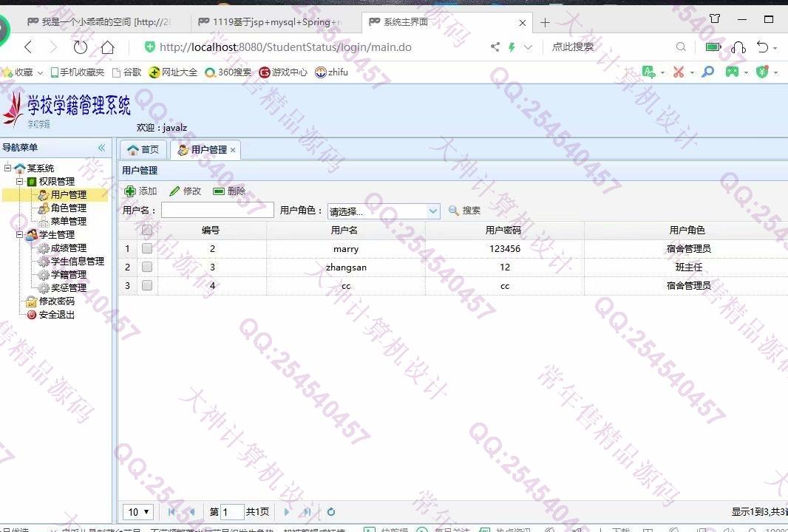Check the checkbox for user cc
The height and width of the screenshot is (532, 788).
coord(147,285)
